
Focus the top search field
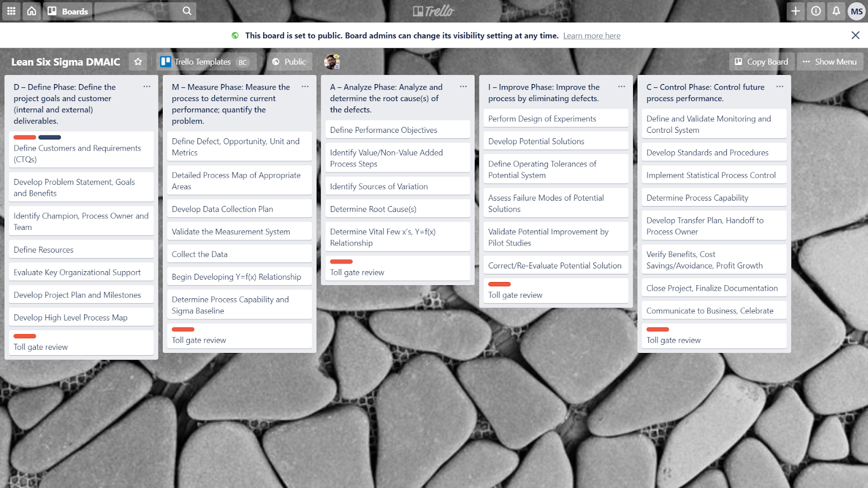pyautogui.click(x=145, y=11)
